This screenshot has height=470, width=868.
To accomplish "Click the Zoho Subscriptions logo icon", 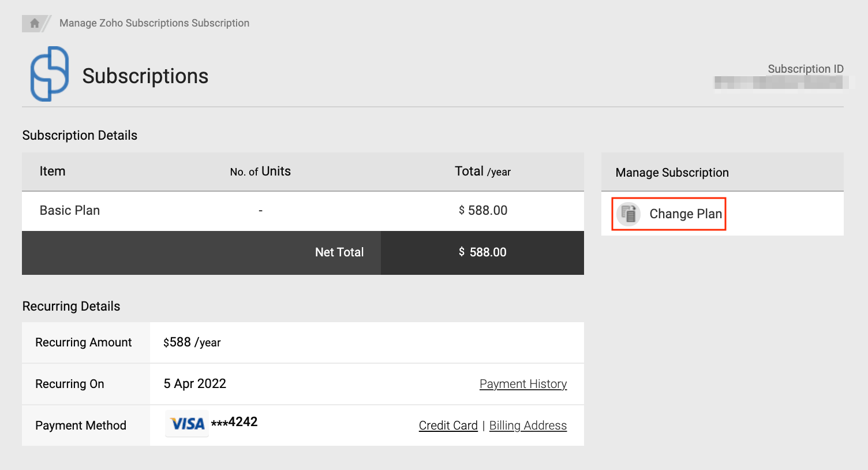I will [x=50, y=74].
